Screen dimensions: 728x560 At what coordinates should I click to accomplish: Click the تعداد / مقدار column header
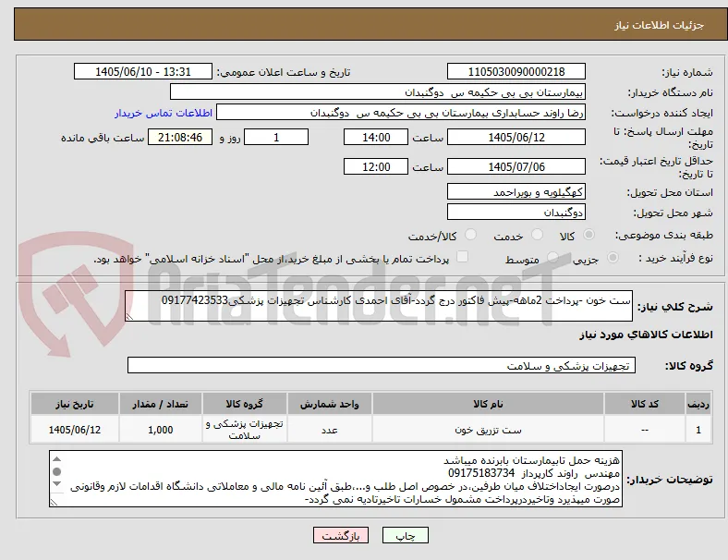pos(160,404)
